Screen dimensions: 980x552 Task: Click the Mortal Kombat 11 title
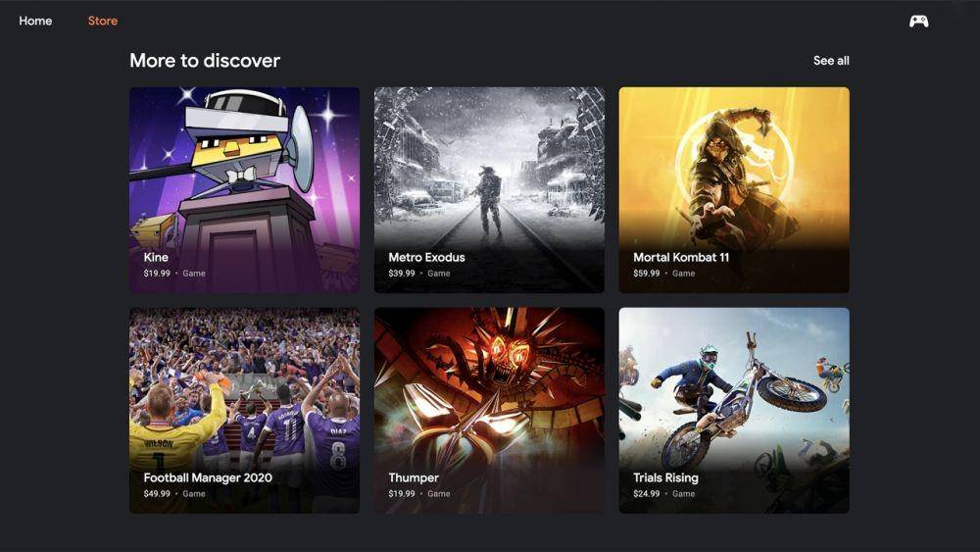[681, 257]
